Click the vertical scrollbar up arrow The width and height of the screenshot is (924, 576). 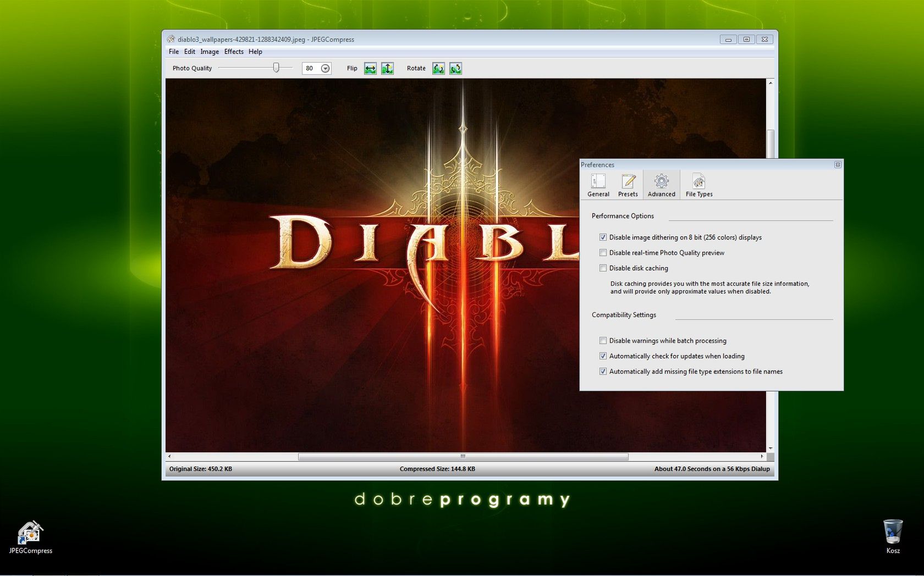point(771,83)
